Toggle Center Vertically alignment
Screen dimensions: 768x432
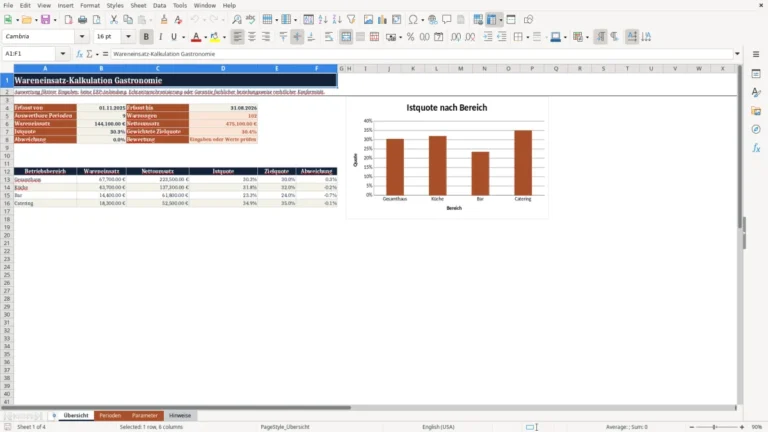(x=297, y=37)
